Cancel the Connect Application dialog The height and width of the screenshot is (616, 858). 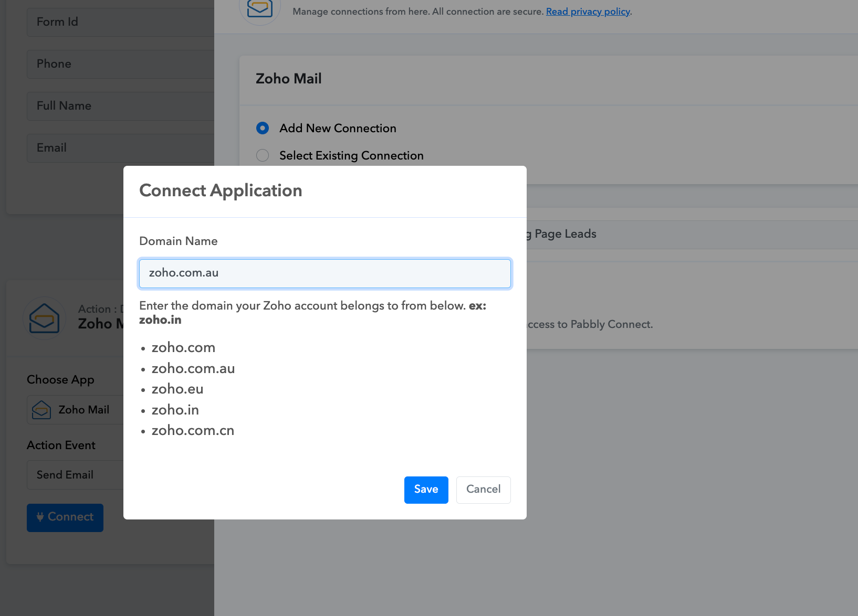[x=483, y=490]
